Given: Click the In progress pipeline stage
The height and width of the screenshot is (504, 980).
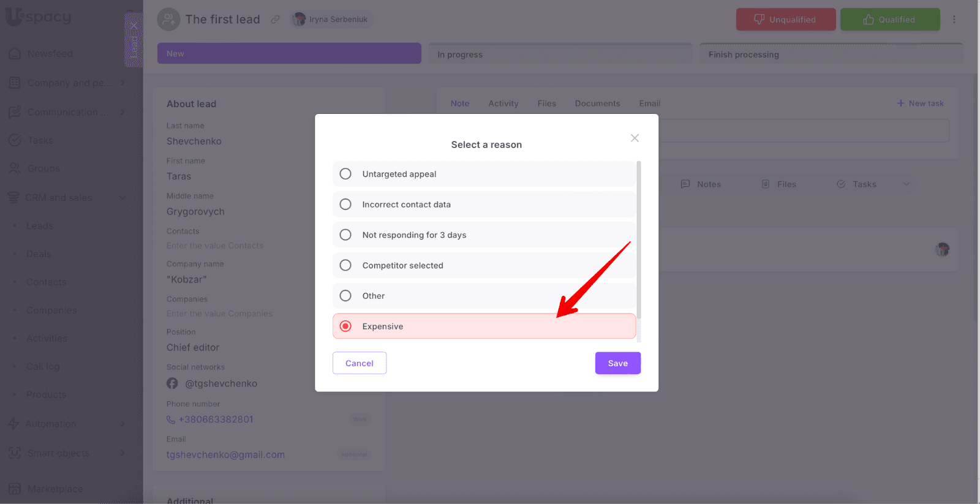Looking at the screenshot, I should pos(560,54).
